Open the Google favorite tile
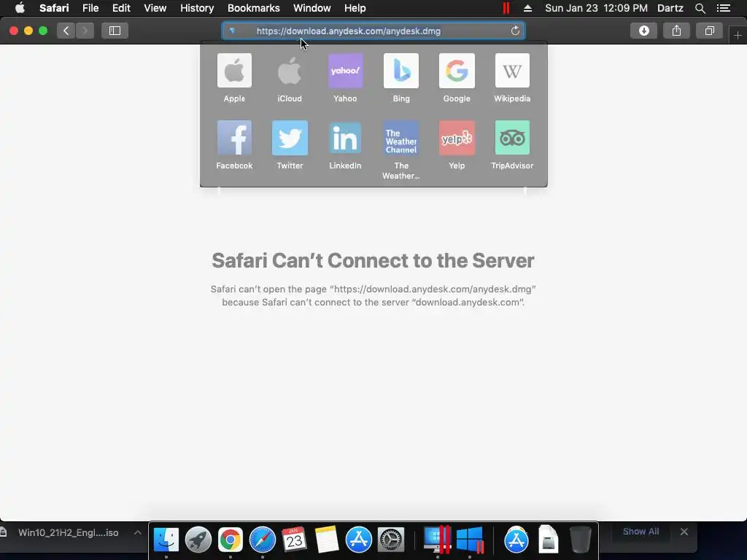 [457, 78]
